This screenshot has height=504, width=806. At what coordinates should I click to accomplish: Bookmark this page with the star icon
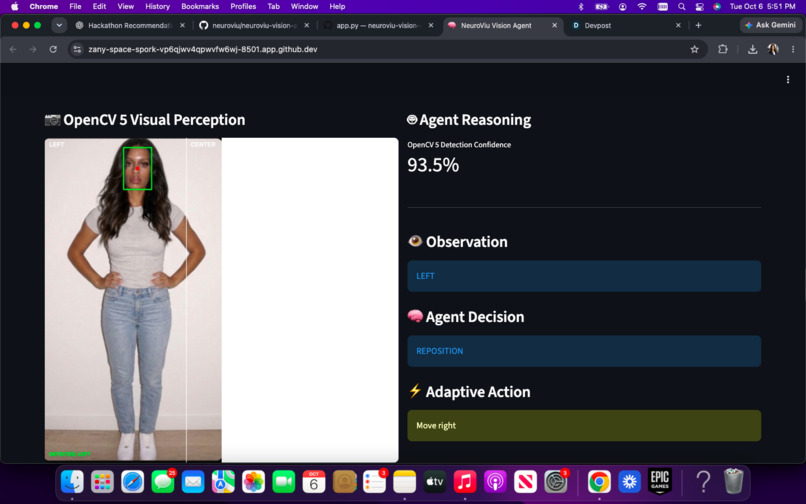[694, 49]
